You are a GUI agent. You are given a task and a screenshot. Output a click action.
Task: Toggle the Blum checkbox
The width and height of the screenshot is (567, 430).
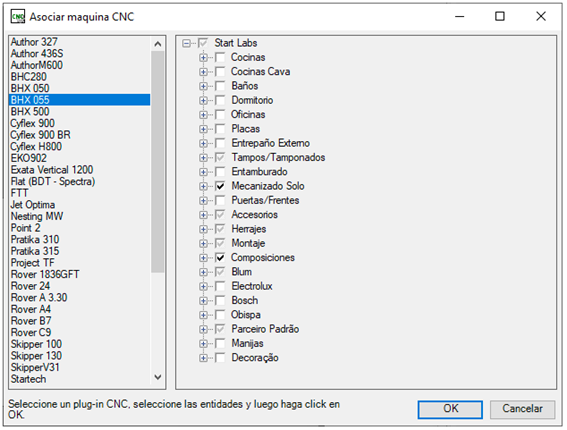pyautogui.click(x=220, y=272)
